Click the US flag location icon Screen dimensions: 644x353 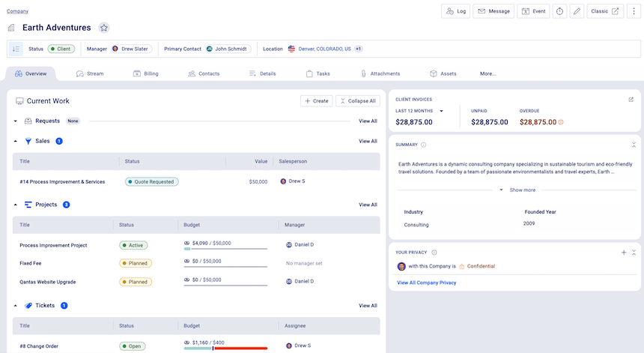pos(291,49)
